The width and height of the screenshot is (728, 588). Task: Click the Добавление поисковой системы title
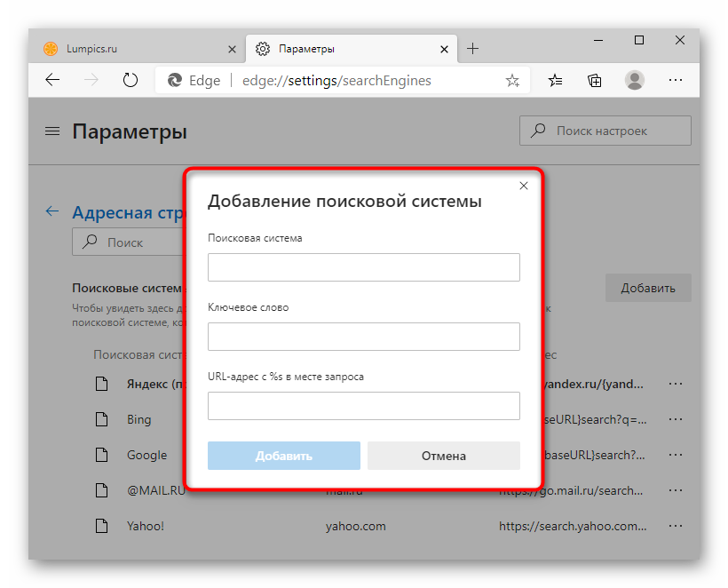pos(344,201)
